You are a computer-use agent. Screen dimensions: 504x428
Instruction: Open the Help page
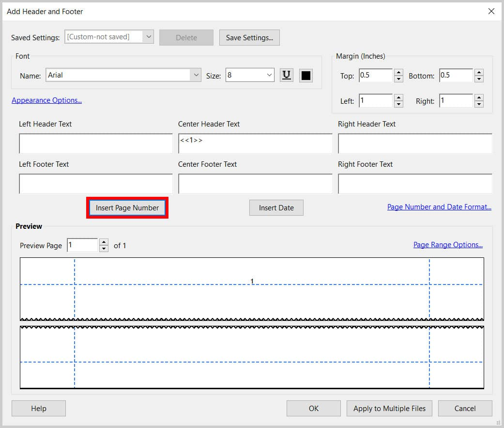[x=38, y=408]
